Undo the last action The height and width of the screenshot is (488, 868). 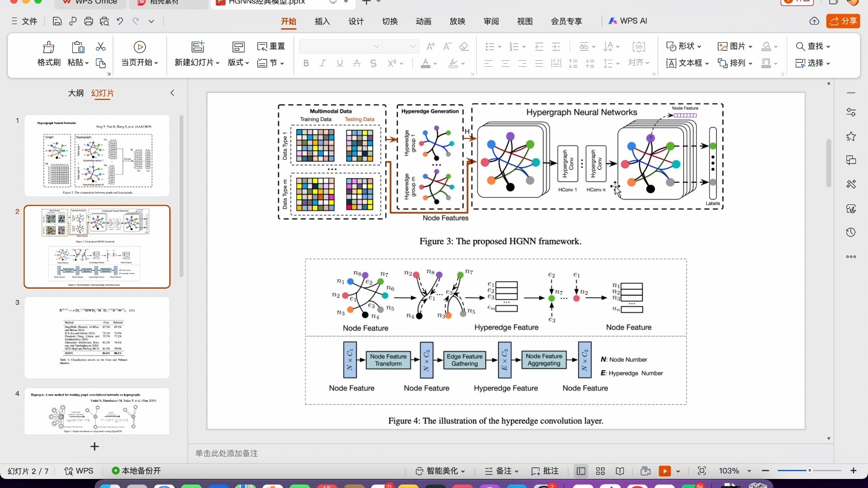coord(120,21)
